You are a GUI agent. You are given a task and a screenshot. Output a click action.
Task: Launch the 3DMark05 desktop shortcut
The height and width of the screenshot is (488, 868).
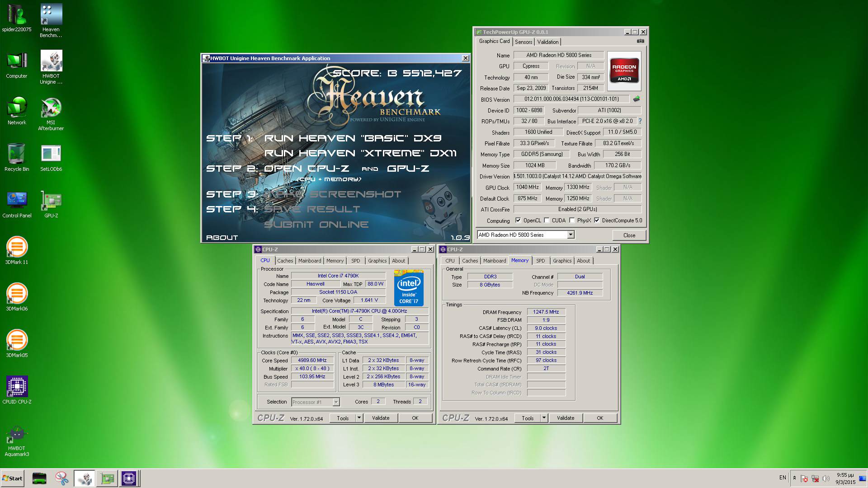(x=17, y=344)
